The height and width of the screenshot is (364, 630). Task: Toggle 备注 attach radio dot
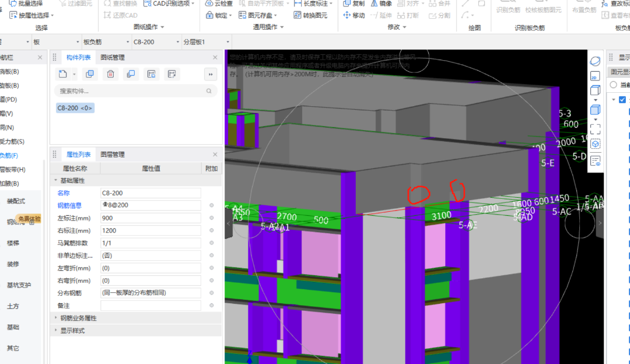point(211,305)
